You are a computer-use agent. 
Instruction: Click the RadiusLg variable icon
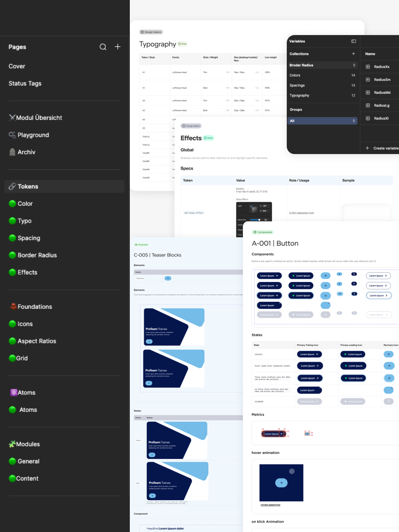(368, 105)
